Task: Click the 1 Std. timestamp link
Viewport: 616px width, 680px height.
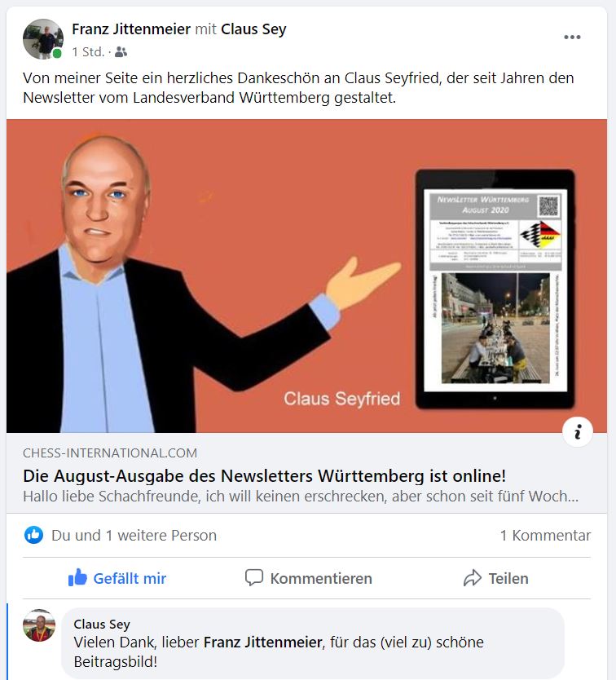Action: point(88,52)
